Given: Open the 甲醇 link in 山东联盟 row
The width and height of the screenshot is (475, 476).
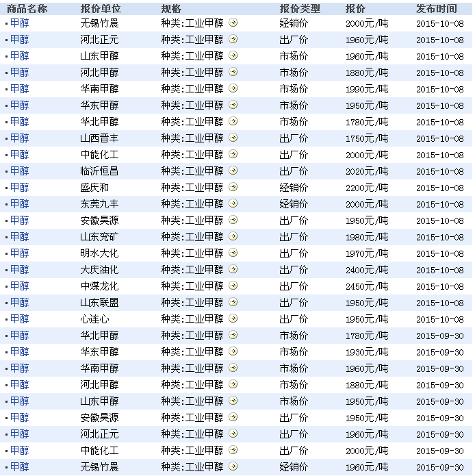Looking at the screenshot, I should [x=20, y=302].
